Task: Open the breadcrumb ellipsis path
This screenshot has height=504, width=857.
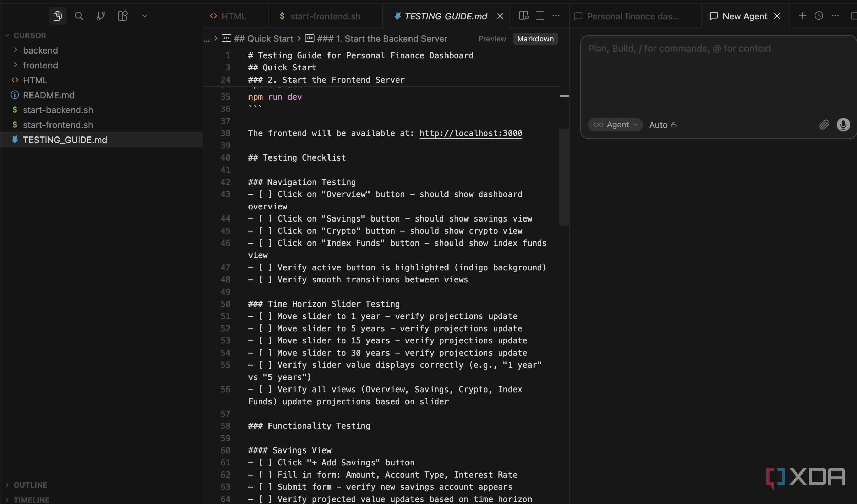Action: click(206, 39)
